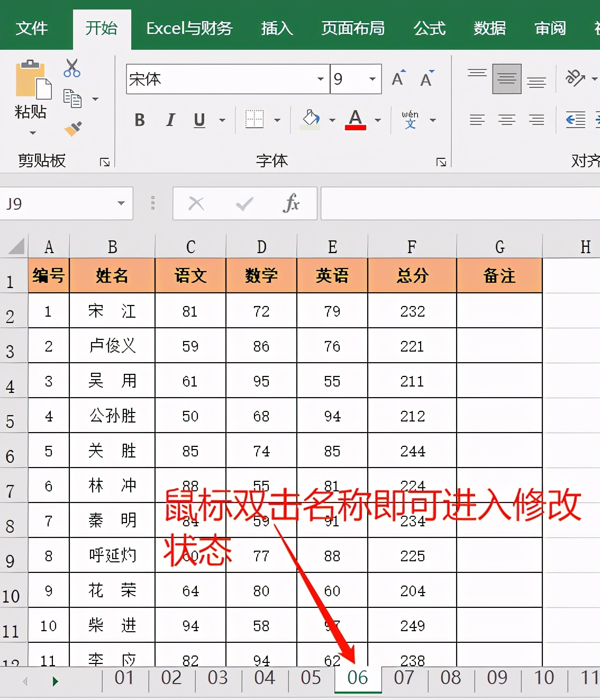Click the Decrease Font Size icon
600x700 pixels.
pyautogui.click(x=426, y=79)
